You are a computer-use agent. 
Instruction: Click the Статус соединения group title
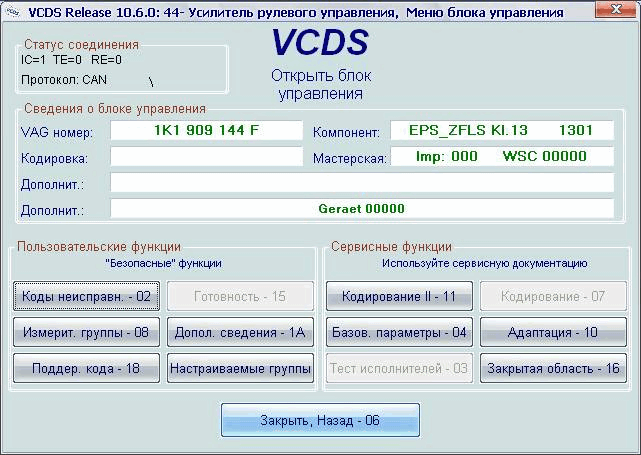(x=81, y=44)
